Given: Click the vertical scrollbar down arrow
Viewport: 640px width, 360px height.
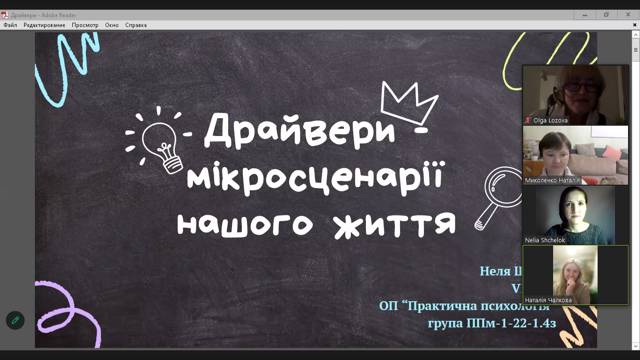Looking at the screenshot, I should 636,346.
